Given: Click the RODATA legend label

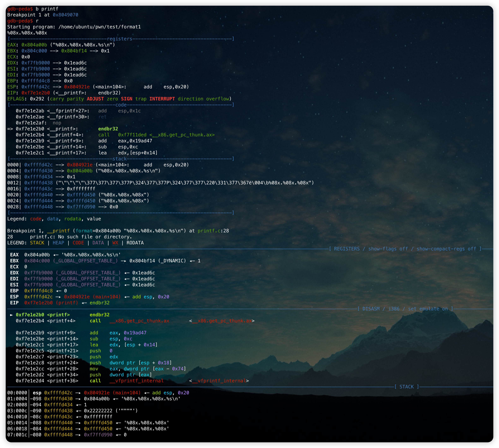Looking at the screenshot, I should [x=135, y=243].
